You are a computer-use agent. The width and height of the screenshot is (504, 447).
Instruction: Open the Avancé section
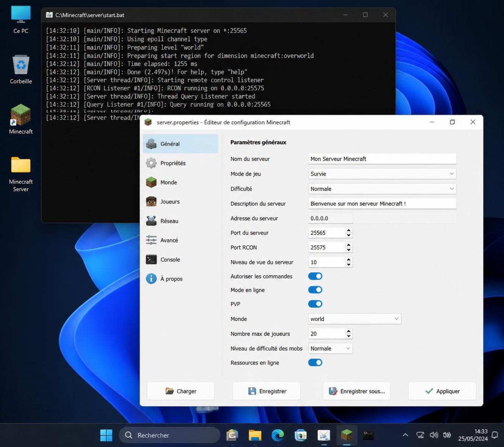click(180, 240)
